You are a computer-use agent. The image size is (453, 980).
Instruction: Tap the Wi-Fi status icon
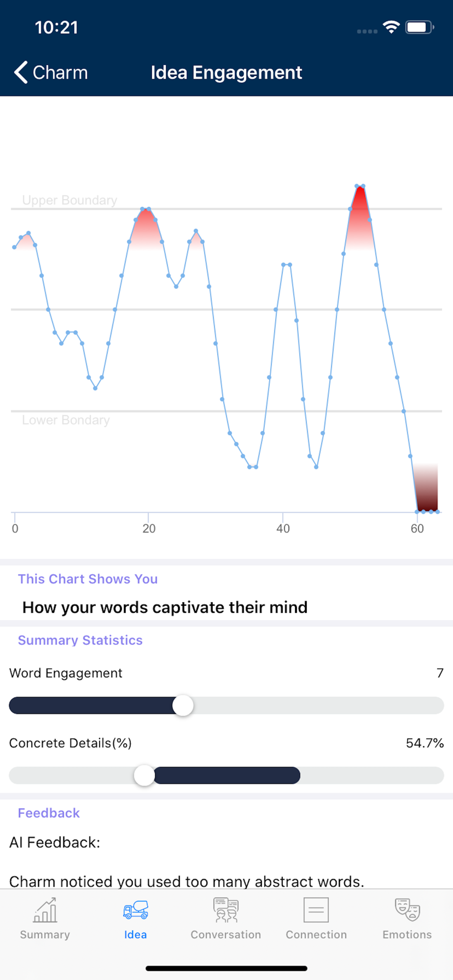391,27
